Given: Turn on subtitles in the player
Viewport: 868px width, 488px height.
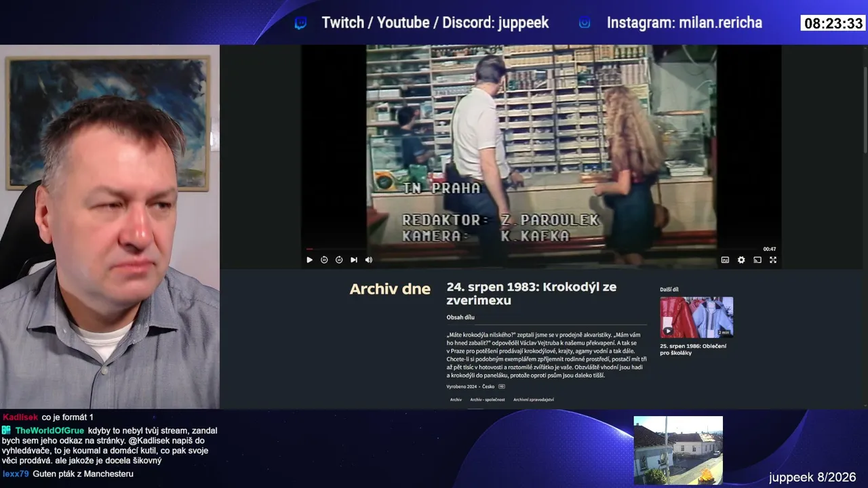Looking at the screenshot, I should pyautogui.click(x=725, y=260).
